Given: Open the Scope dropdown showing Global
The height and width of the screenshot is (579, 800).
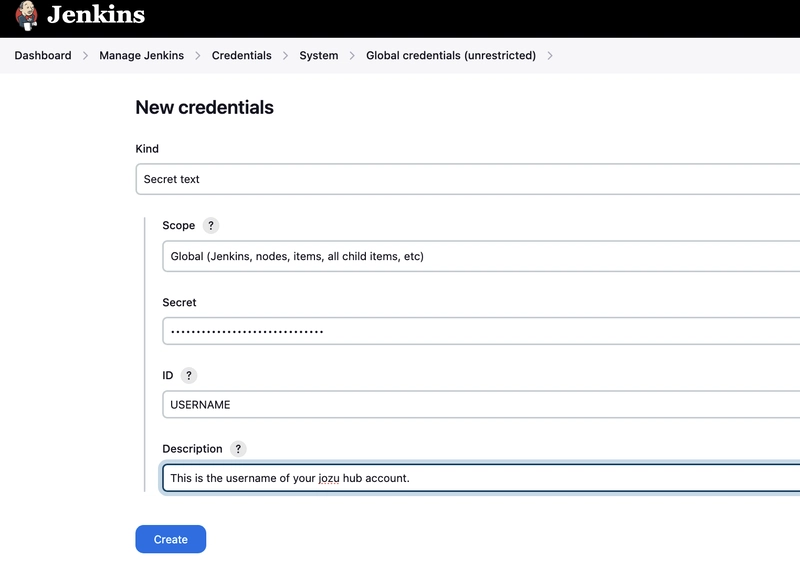Looking at the screenshot, I should 480,256.
